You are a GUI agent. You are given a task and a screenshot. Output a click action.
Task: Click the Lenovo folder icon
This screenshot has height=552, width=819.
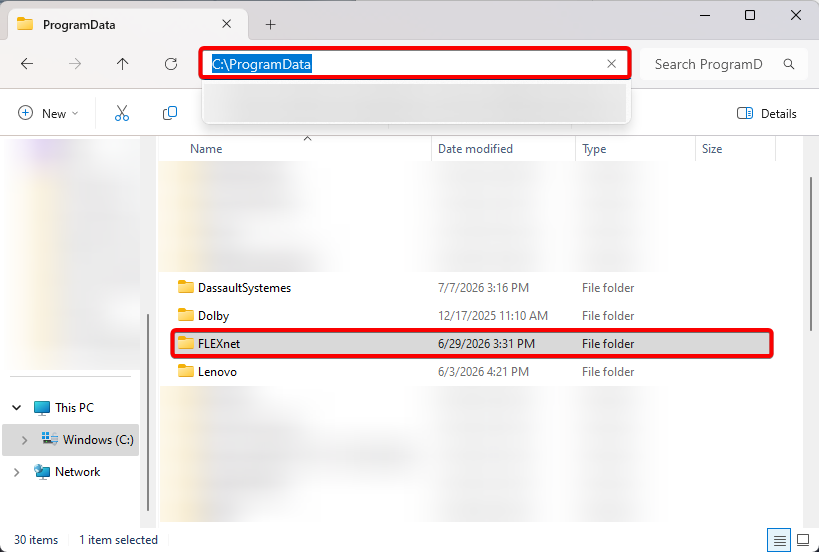pos(185,371)
